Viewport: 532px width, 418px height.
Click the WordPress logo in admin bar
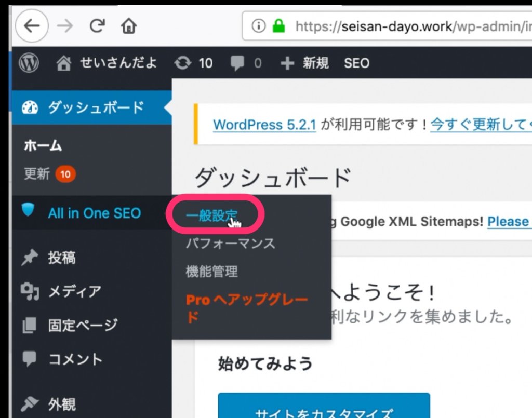point(29,63)
